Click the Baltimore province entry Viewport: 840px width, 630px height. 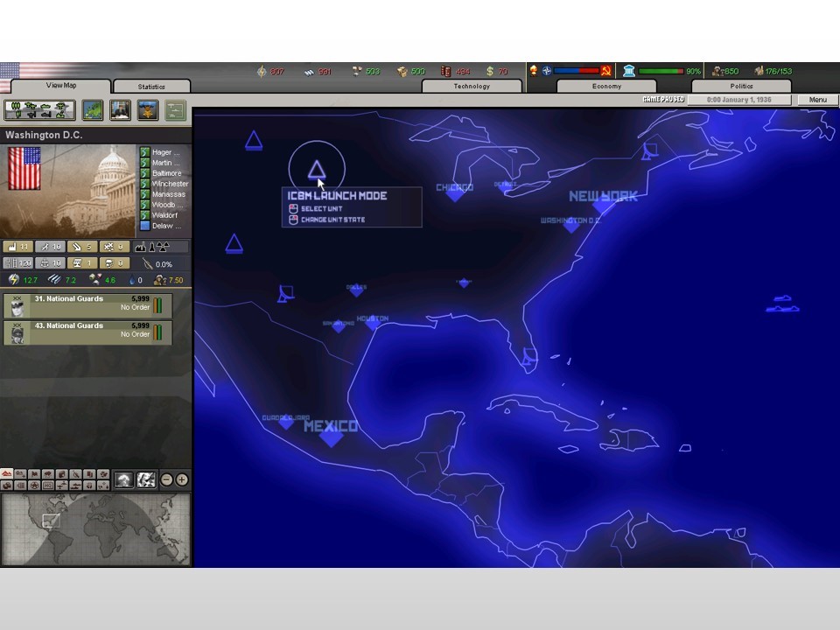tap(165, 172)
